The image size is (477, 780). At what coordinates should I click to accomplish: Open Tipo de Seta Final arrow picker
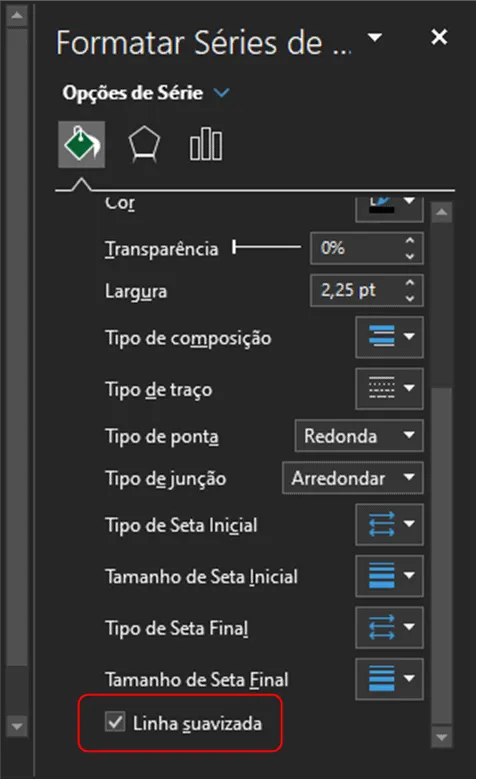pyautogui.click(x=389, y=627)
